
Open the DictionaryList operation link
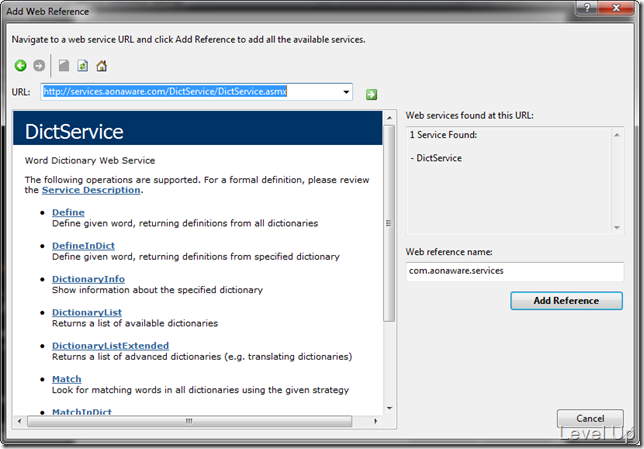click(87, 312)
